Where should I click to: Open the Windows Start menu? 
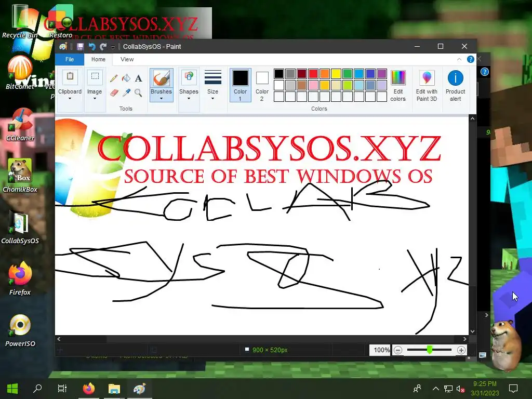pos(12,389)
